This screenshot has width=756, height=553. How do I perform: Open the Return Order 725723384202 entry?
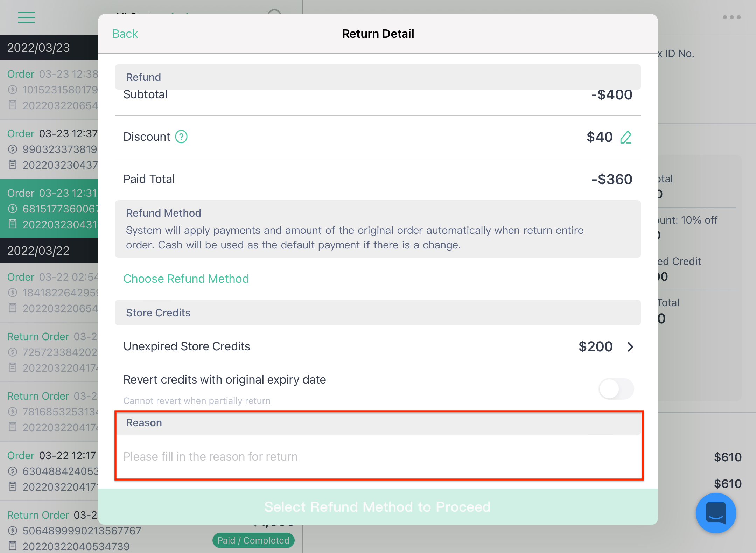pyautogui.click(x=49, y=352)
